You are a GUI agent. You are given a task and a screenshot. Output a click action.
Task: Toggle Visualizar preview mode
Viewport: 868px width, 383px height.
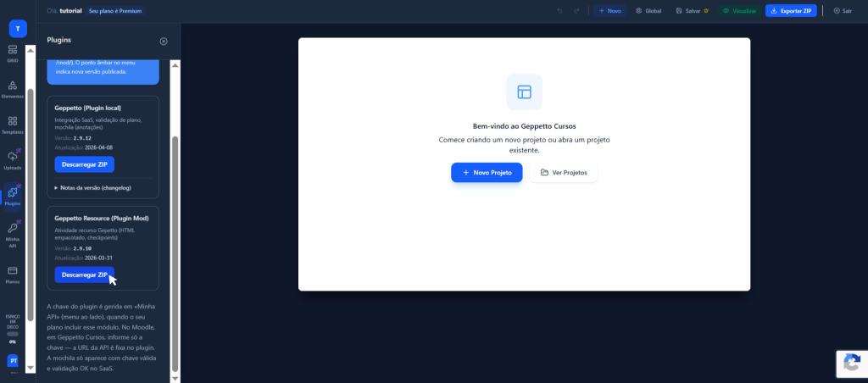pos(738,11)
